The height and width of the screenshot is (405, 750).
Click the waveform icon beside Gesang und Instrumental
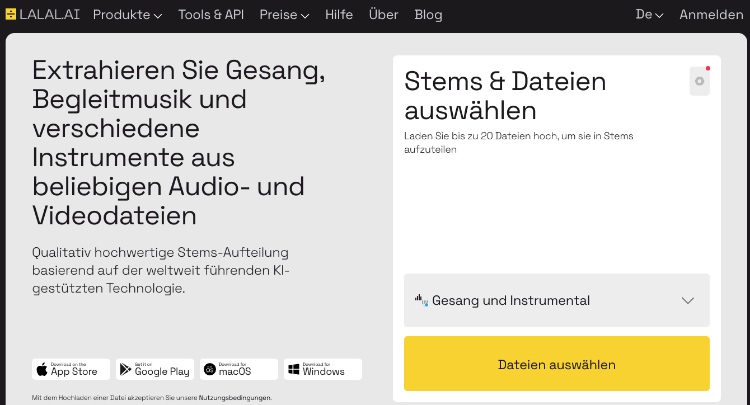coord(421,300)
